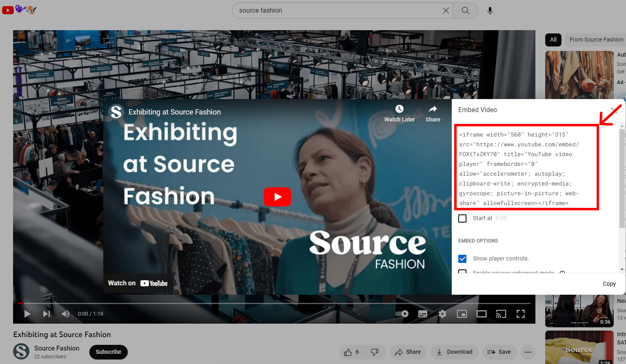
Task: Copy the embed code
Action: pyautogui.click(x=609, y=284)
